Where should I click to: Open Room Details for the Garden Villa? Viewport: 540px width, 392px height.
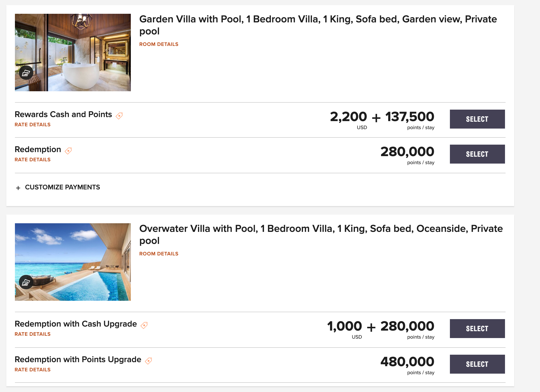pyautogui.click(x=159, y=44)
